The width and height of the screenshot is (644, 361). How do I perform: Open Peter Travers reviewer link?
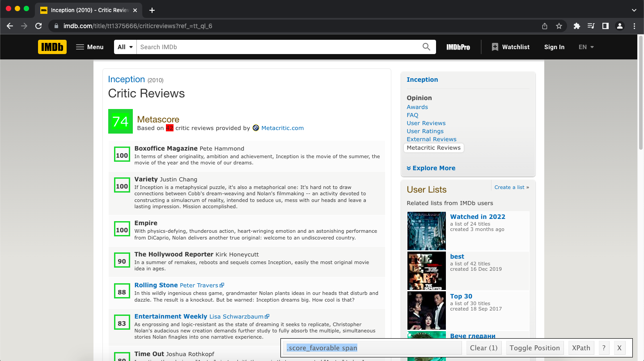(199, 285)
